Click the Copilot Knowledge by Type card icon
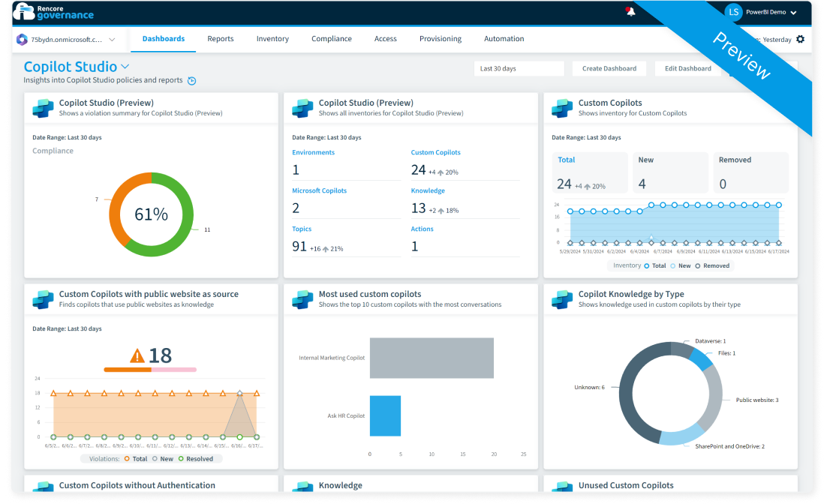This screenshot has width=824, height=504. pyautogui.click(x=562, y=299)
